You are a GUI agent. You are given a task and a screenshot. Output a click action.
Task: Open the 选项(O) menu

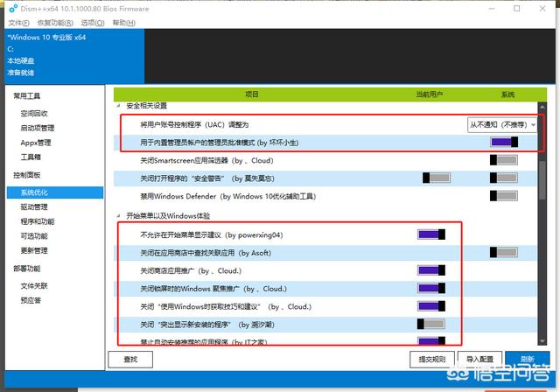point(93,23)
